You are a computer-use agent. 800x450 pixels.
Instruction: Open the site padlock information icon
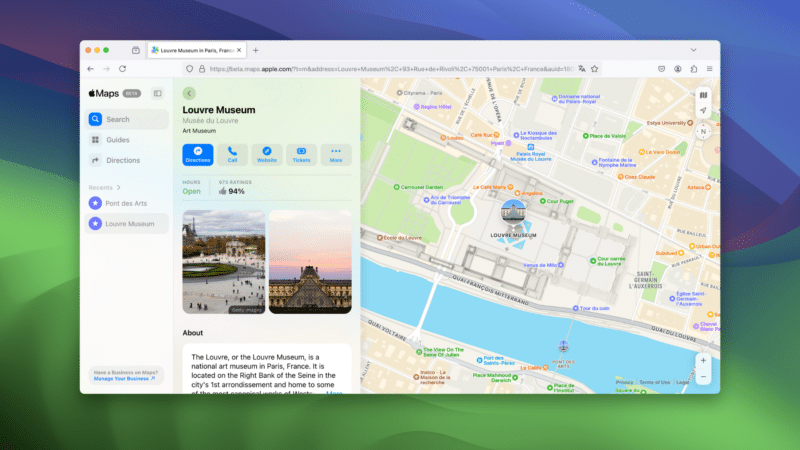pyautogui.click(x=202, y=69)
